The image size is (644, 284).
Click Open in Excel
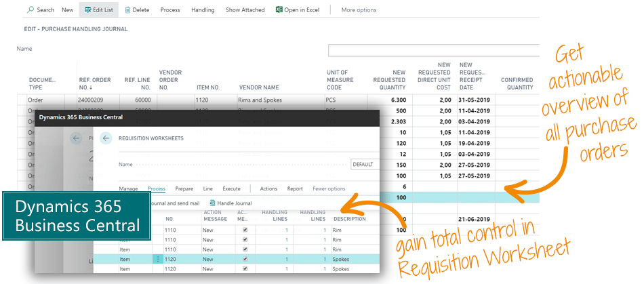tap(298, 10)
